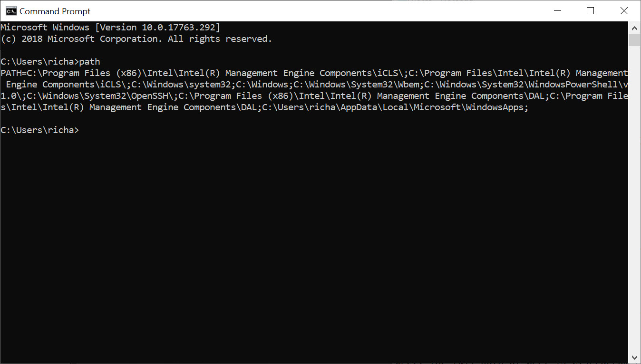Click the empty black console area
Screen dimensions: 641x364
(285, 238)
